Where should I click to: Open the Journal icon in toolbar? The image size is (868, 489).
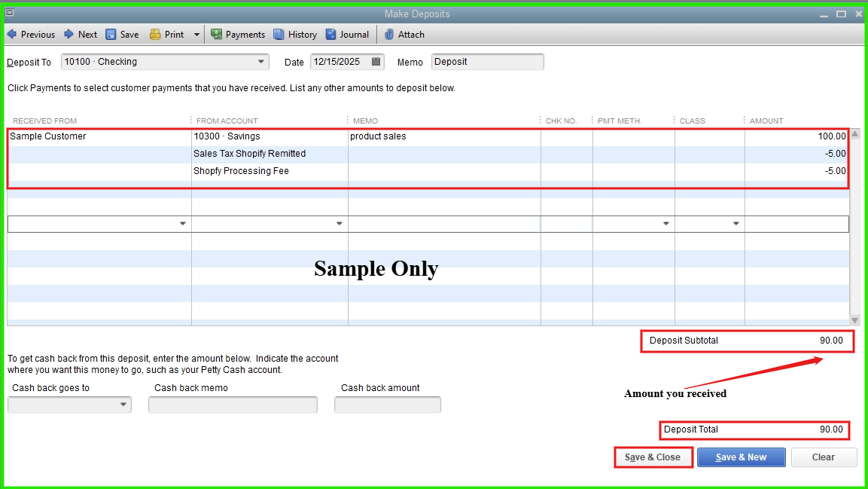coord(331,34)
